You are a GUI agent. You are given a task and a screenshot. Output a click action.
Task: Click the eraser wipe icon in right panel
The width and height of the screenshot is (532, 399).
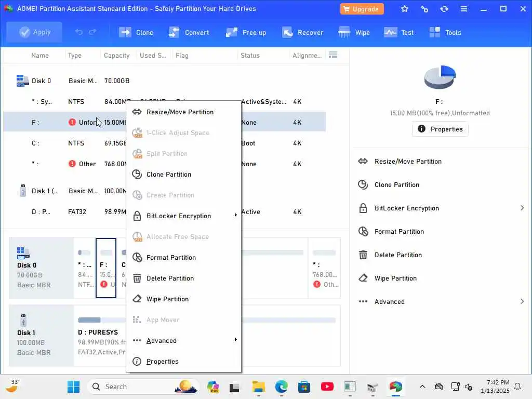pos(363,278)
